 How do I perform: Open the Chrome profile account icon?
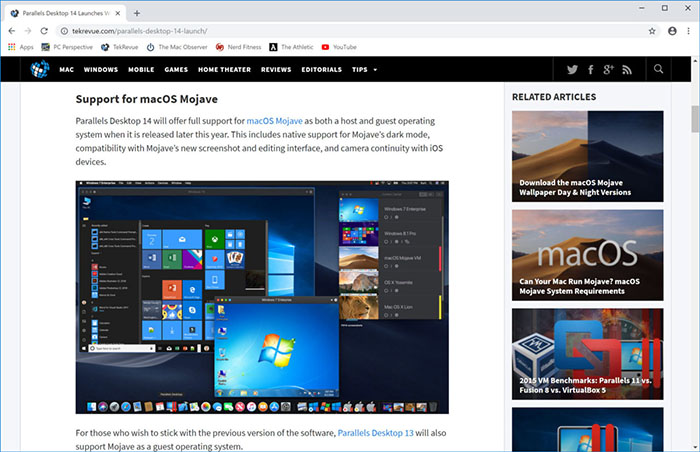pos(672,31)
